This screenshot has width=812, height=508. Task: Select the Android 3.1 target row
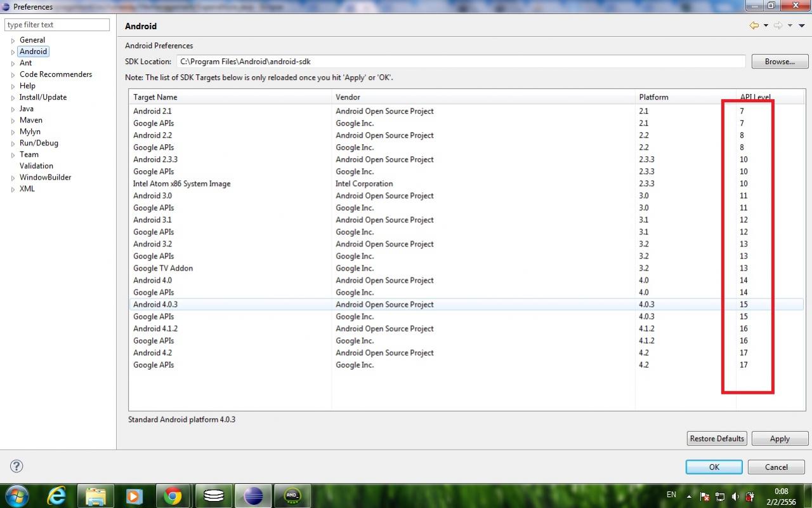click(466, 220)
